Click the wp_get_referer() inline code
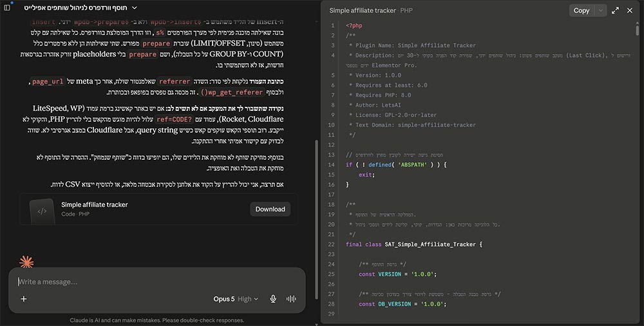 (232, 93)
